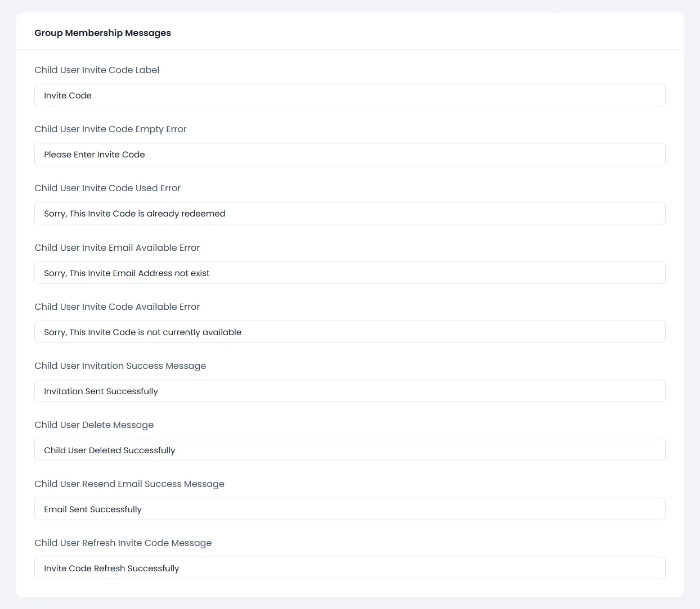Click the 'Invitation Sent Successfully' message field
The image size is (700, 609).
click(x=349, y=391)
